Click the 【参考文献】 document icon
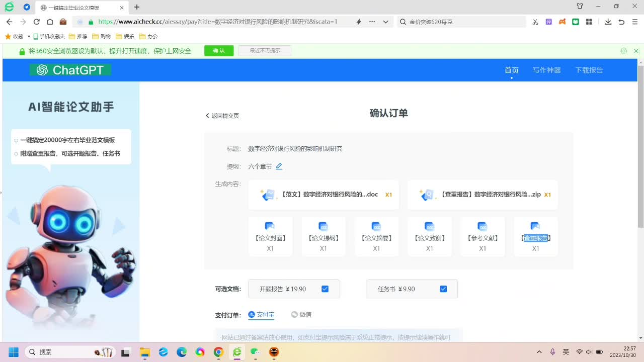The image size is (644, 362). click(482, 227)
